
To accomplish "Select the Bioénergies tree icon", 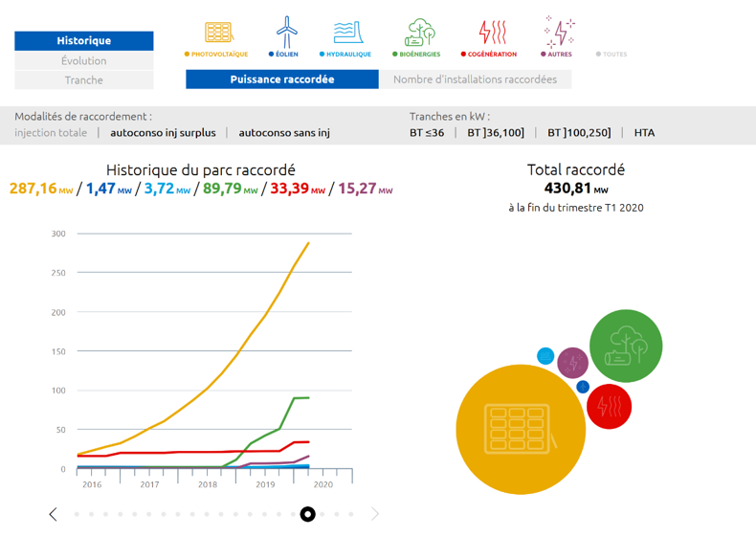I will click(418, 33).
